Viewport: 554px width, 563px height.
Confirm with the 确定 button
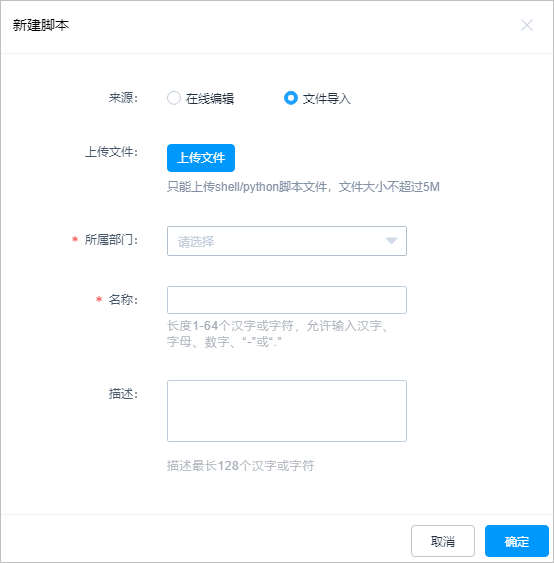(x=517, y=541)
